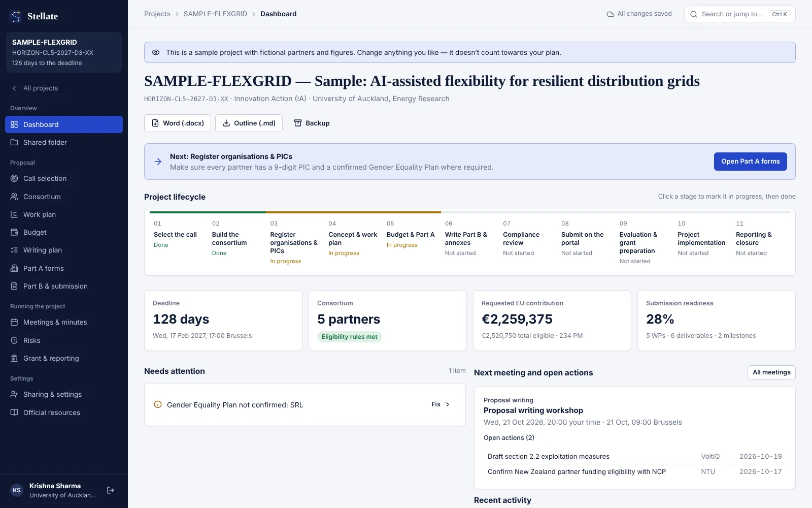Viewport: 812px width, 508px height.
Task: Export as Word (.docx)
Action: pyautogui.click(x=178, y=123)
